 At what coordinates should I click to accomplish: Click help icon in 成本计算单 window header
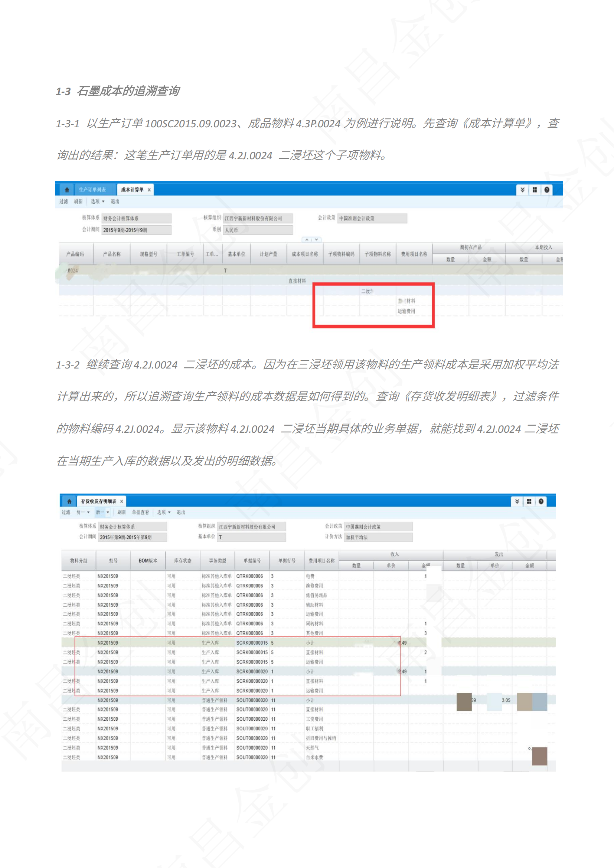547,190
